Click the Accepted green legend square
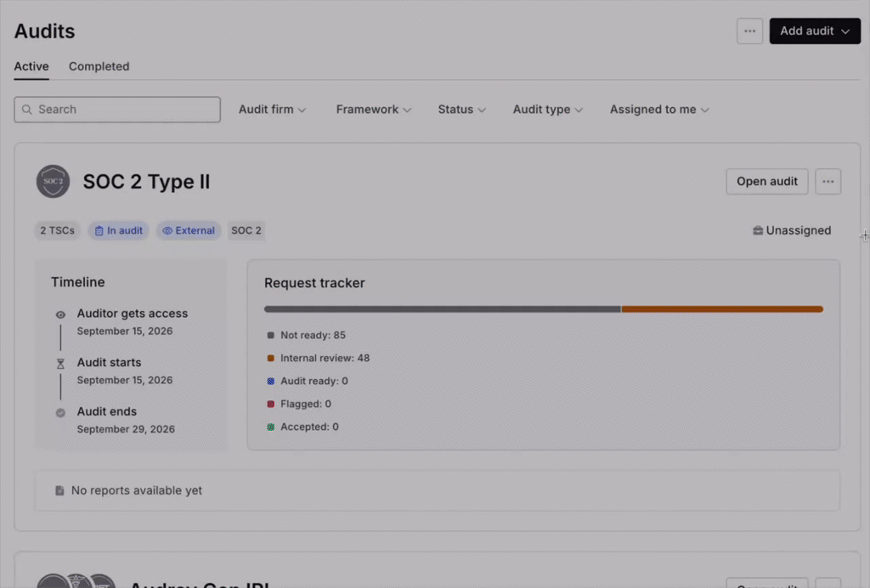The image size is (870, 588). click(x=271, y=427)
